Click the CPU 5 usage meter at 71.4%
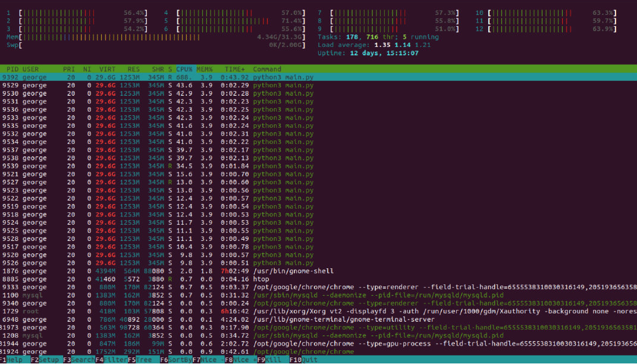This screenshot has width=637, height=364. [234, 21]
